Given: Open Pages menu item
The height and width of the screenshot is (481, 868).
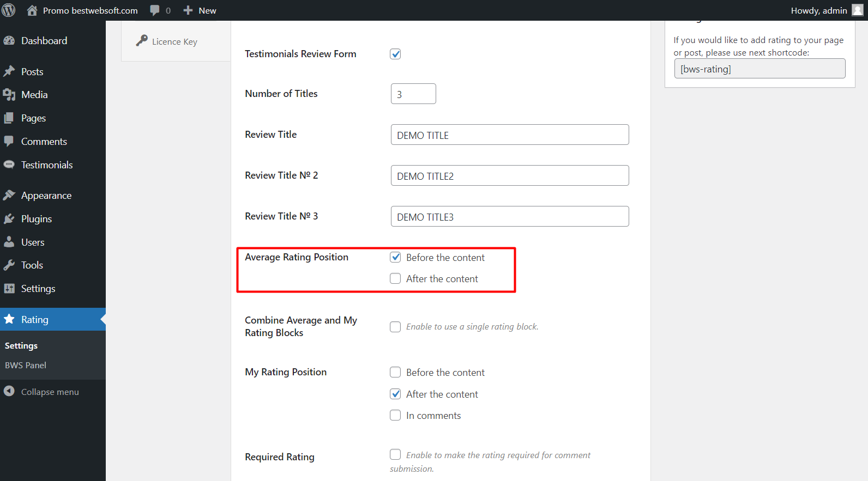Looking at the screenshot, I should [53, 118].
